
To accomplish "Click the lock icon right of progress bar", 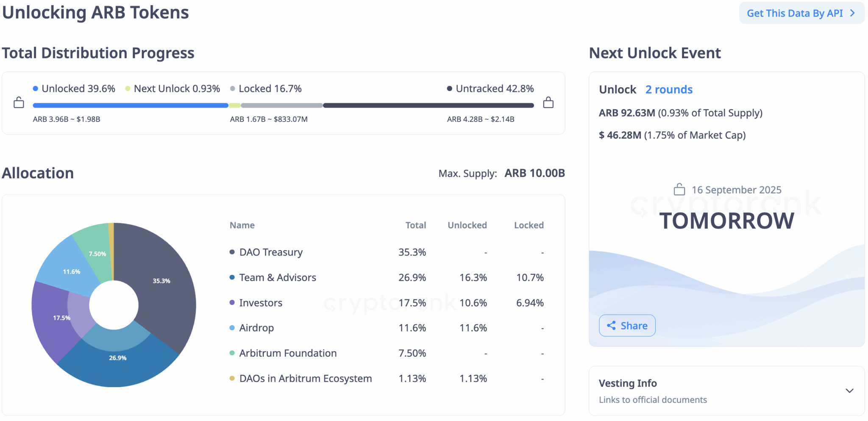I will 548,103.
